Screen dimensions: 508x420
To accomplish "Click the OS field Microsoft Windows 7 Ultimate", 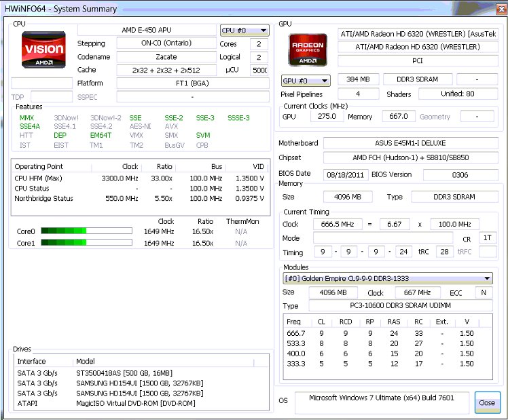I will click(x=382, y=402).
